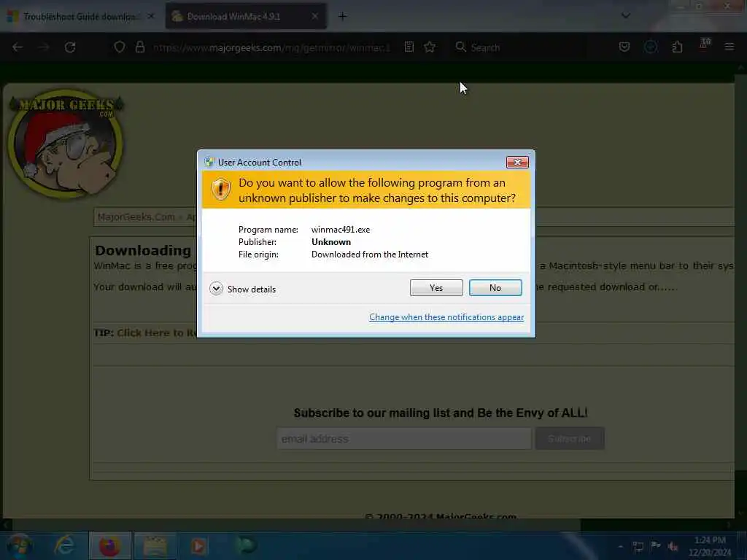Reload the current page
This screenshot has height=560, width=747.
(70, 47)
